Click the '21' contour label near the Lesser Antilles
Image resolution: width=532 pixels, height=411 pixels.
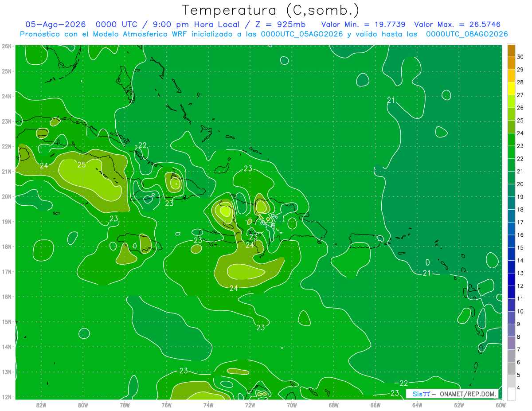coord(426,273)
